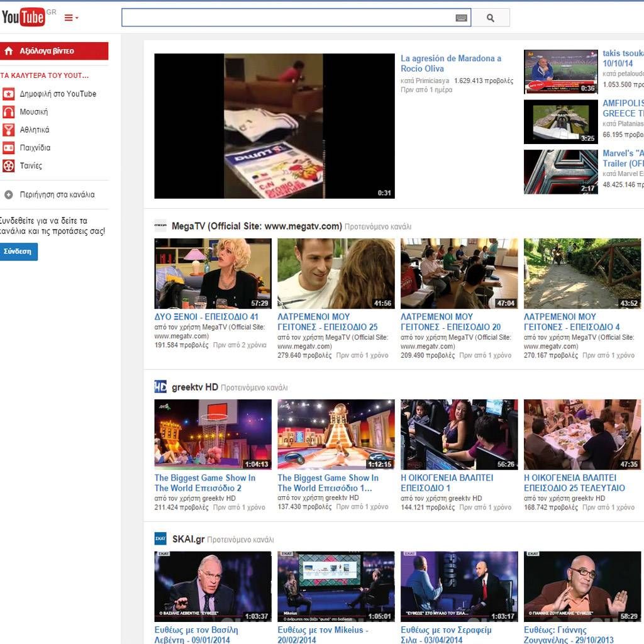Open ΔΥΟ ΞΕΝΟΙ - ΕΠΕΙΣΟΔΙΟ 41 thumbnail
Image resolution: width=644 pixels, height=644 pixels.
pyautogui.click(x=213, y=274)
